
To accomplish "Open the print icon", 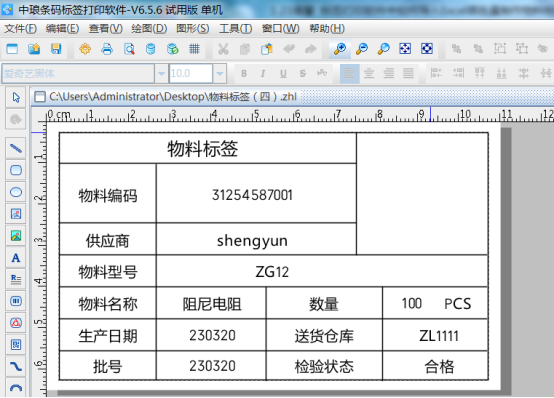I will (x=107, y=49).
